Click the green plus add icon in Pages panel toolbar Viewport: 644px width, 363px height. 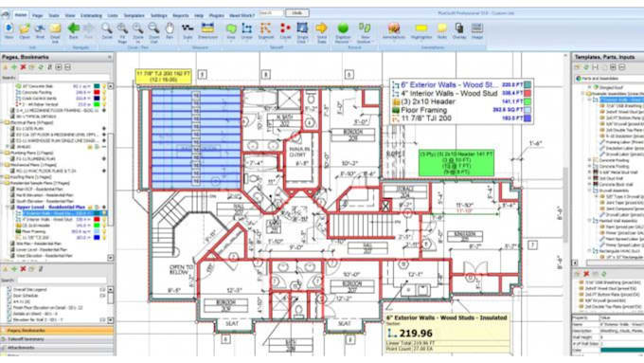(14, 67)
